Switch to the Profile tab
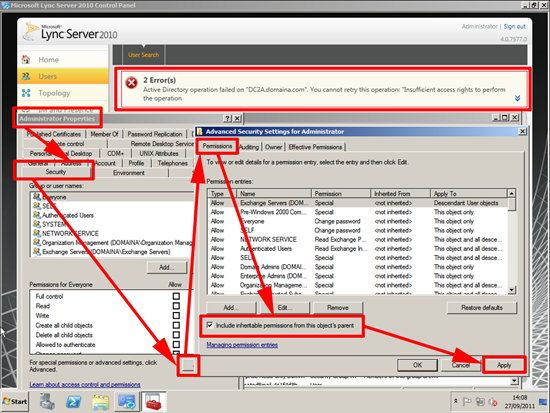The height and width of the screenshot is (413, 550). coord(136,163)
